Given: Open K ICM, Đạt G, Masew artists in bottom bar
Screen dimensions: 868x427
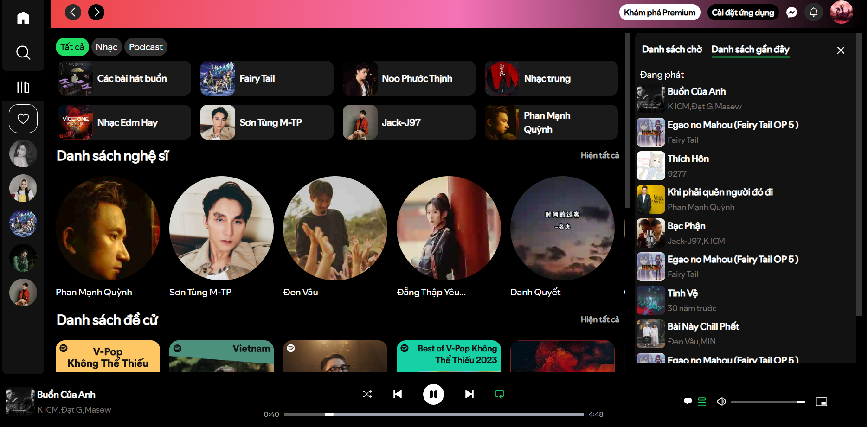Looking at the screenshot, I should tap(74, 410).
